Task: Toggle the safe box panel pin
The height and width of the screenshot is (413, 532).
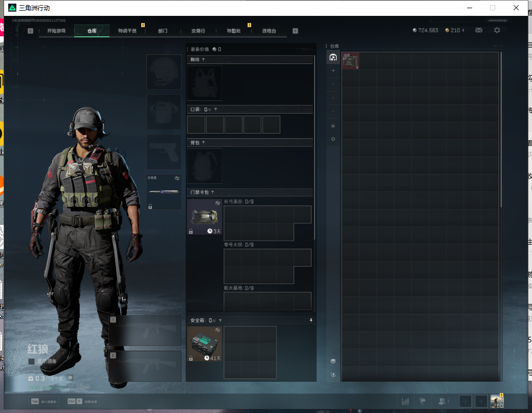Action: 311,320
